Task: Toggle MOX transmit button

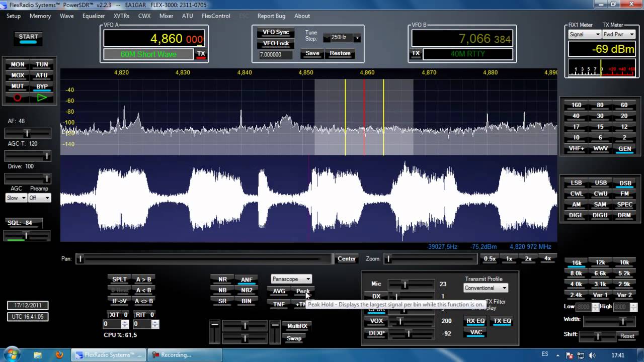Action: [18, 75]
